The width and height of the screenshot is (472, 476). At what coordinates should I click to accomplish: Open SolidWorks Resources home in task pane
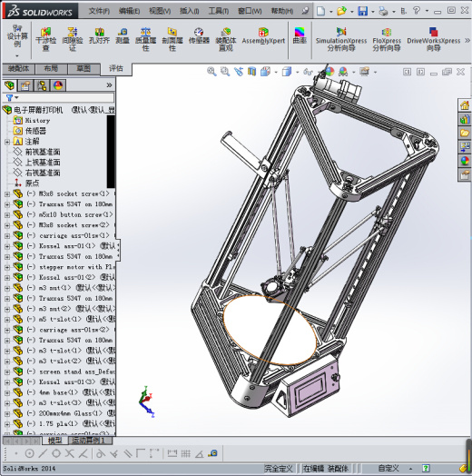pyautogui.click(x=465, y=105)
